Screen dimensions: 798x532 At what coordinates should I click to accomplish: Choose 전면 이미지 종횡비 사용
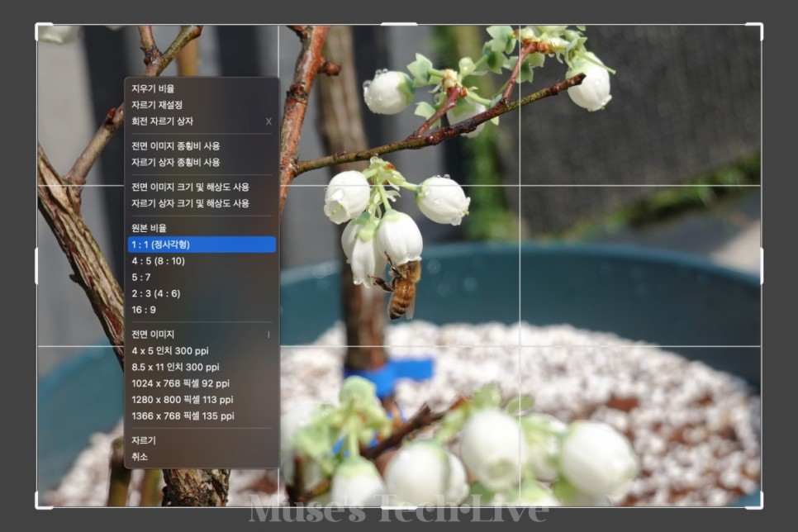tap(202, 146)
